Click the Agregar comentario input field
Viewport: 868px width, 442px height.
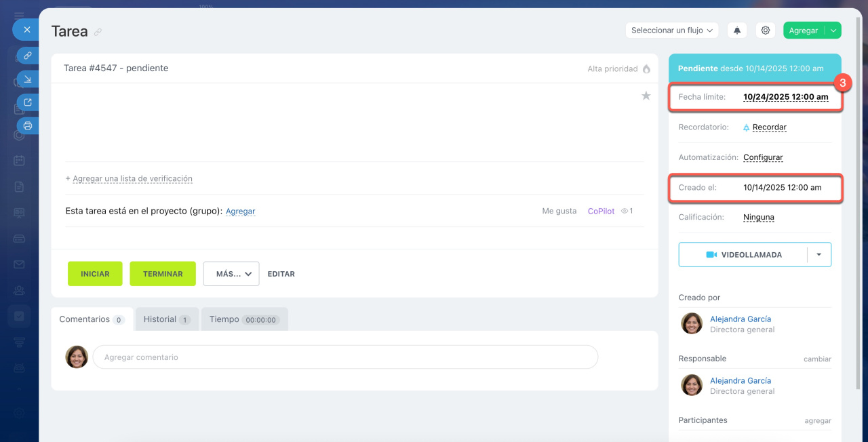tap(345, 357)
